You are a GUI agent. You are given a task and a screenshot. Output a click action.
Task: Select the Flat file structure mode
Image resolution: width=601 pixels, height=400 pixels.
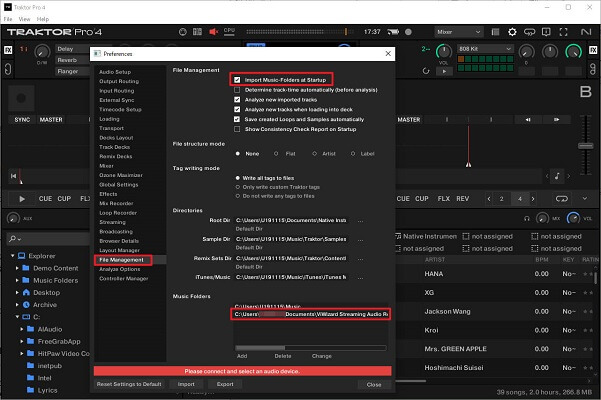click(276, 154)
